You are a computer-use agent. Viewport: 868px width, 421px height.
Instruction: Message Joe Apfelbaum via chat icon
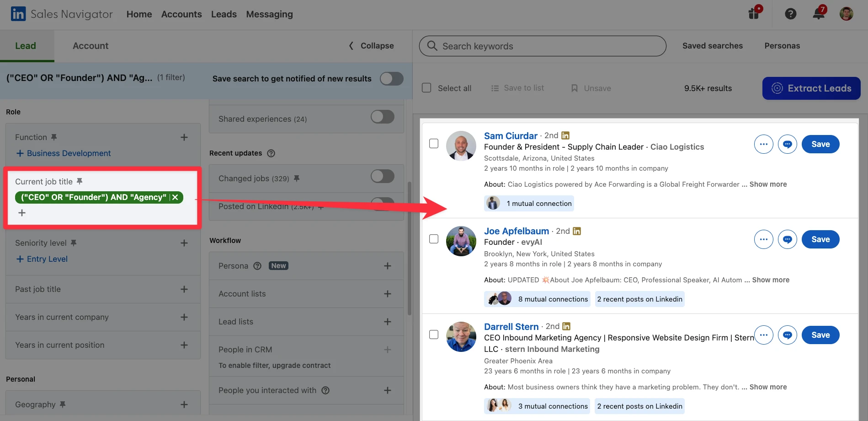coord(788,239)
